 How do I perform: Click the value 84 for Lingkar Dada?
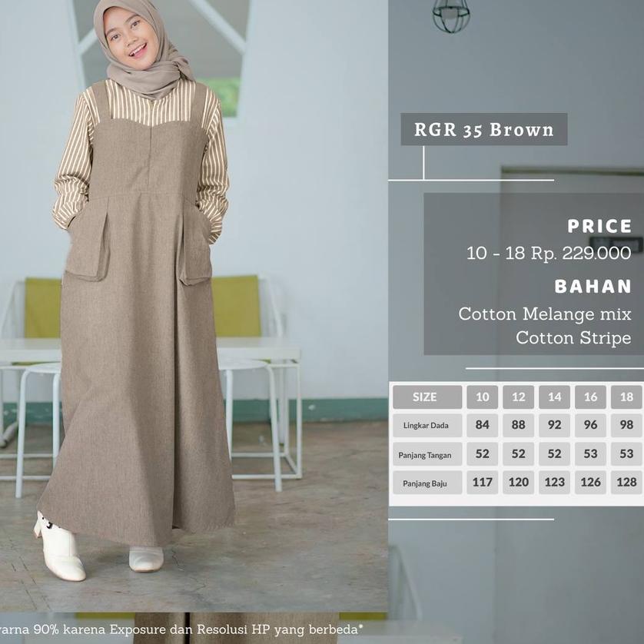click(x=482, y=425)
